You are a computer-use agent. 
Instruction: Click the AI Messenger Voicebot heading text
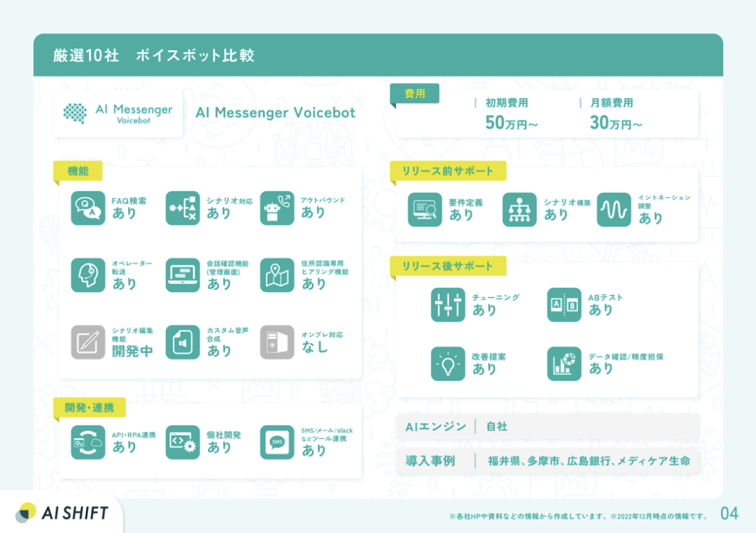(275, 113)
